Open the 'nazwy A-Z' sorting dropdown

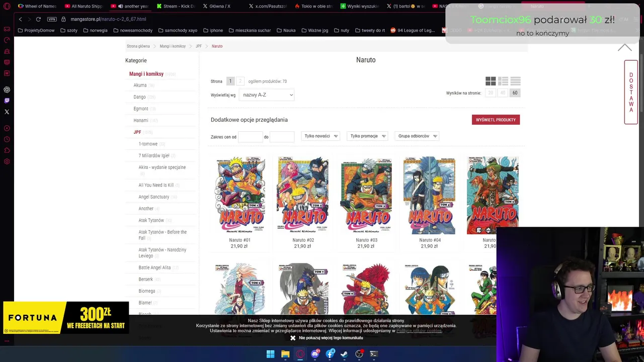click(267, 95)
